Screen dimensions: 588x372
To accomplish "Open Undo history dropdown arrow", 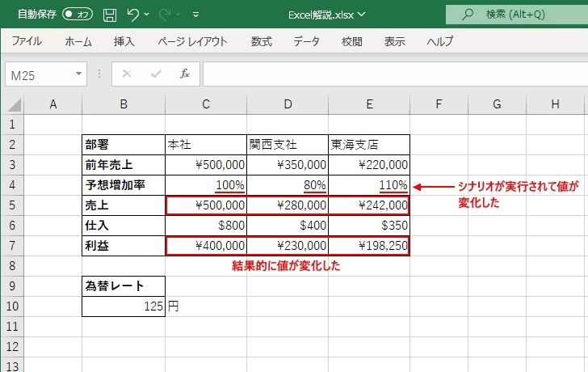I will click(147, 15).
